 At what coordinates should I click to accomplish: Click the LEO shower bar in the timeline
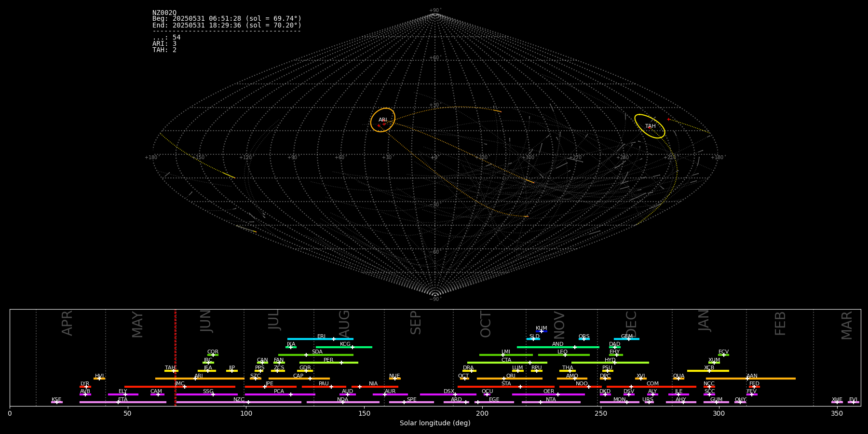click(564, 355)
